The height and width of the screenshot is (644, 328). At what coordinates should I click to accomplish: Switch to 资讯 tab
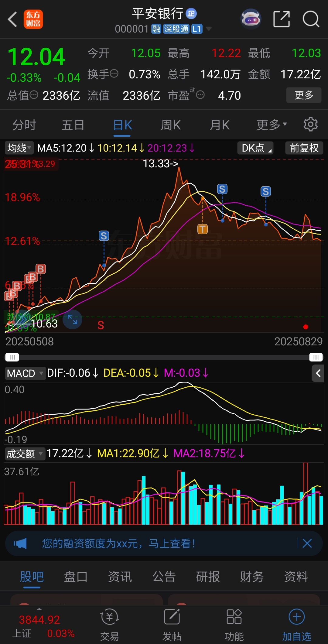(x=120, y=577)
